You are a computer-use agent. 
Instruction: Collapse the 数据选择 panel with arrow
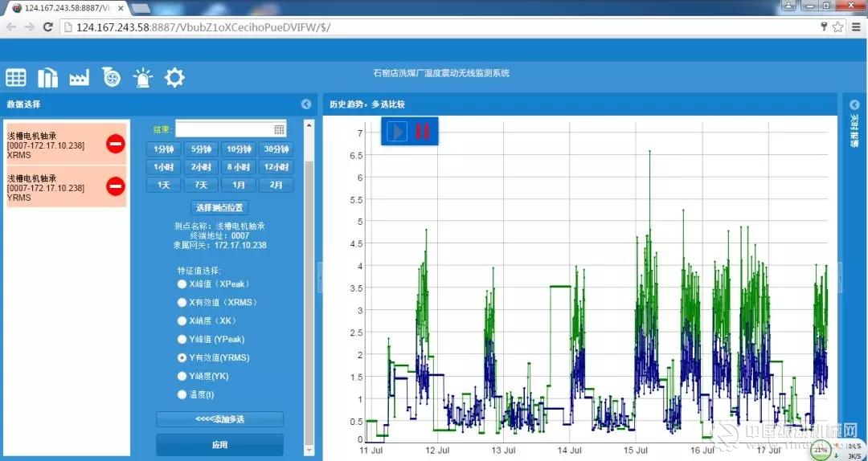tap(306, 104)
